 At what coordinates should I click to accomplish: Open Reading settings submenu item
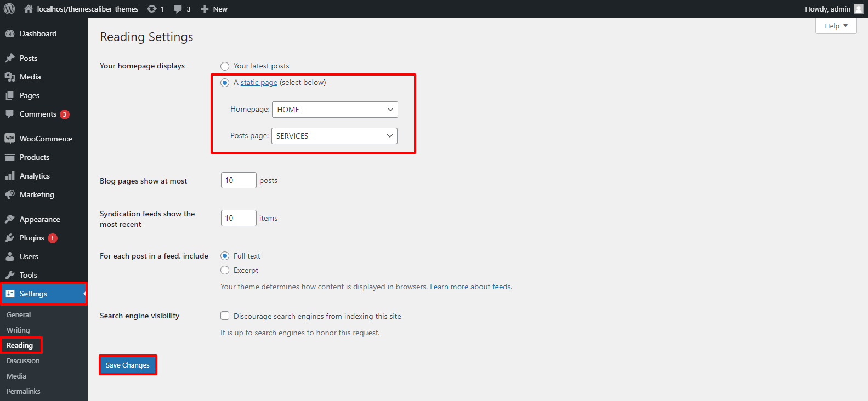[20, 345]
